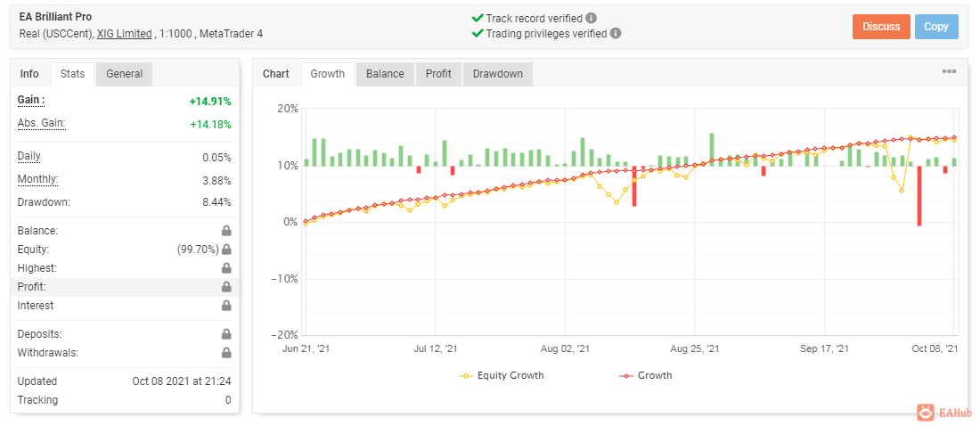This screenshot has height=426, width=980.
Task: Click the Abs. Gain label
Action: pyautogui.click(x=41, y=123)
